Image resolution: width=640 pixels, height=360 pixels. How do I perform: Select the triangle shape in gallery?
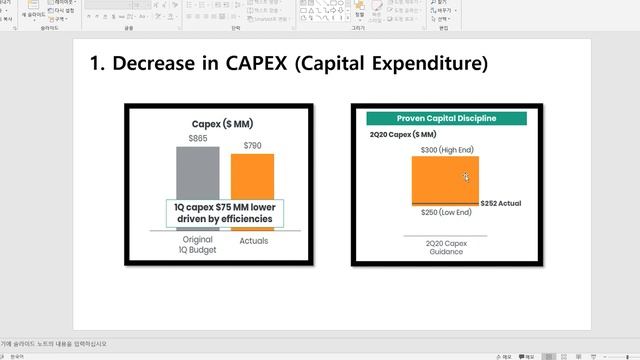[x=311, y=11]
